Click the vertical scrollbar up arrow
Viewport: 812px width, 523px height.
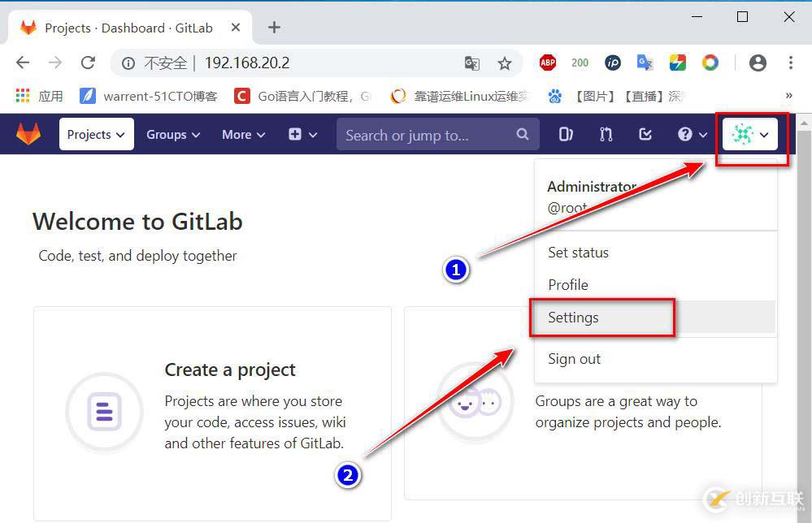pos(804,123)
